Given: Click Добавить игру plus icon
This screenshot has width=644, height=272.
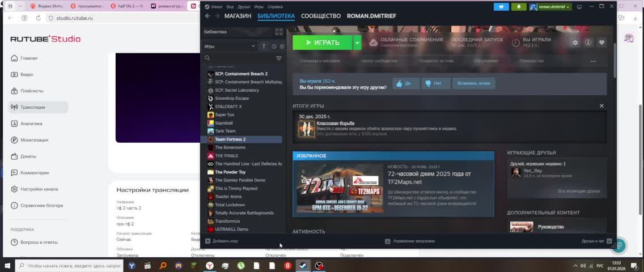Looking at the screenshot, I should [x=208, y=241].
